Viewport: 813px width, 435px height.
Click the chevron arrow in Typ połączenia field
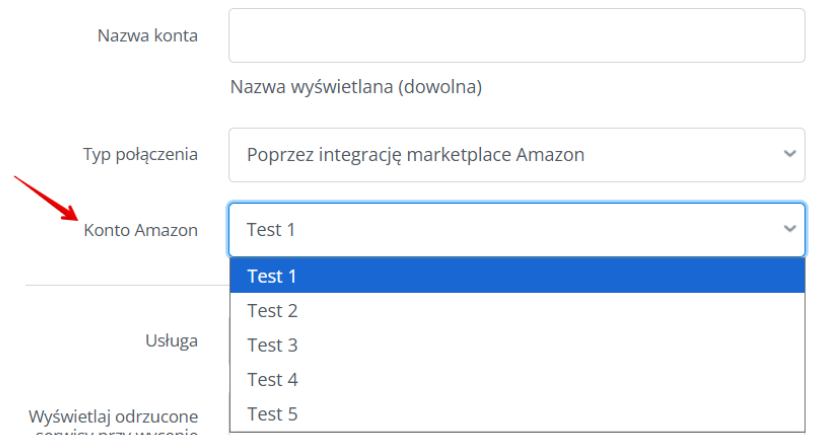789,155
